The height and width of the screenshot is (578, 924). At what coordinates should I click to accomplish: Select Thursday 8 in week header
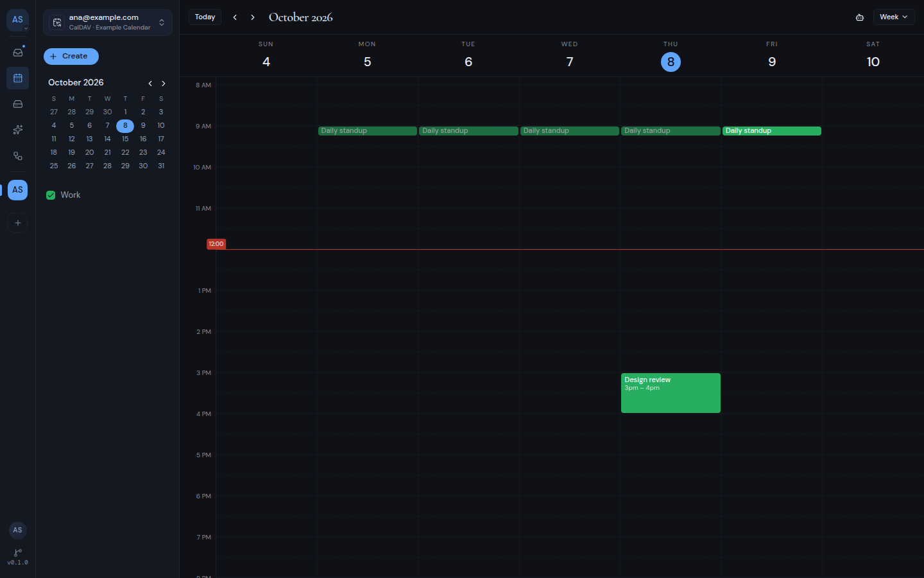click(671, 62)
